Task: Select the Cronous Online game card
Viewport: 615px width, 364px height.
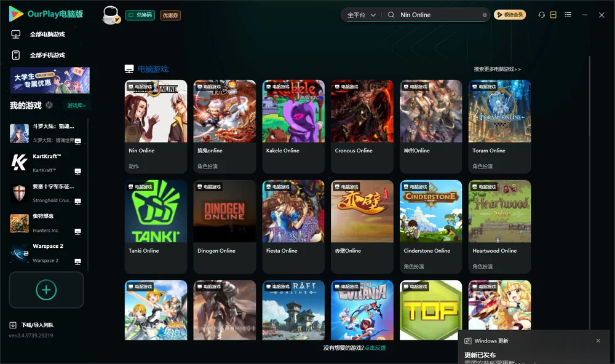Action: (362, 127)
